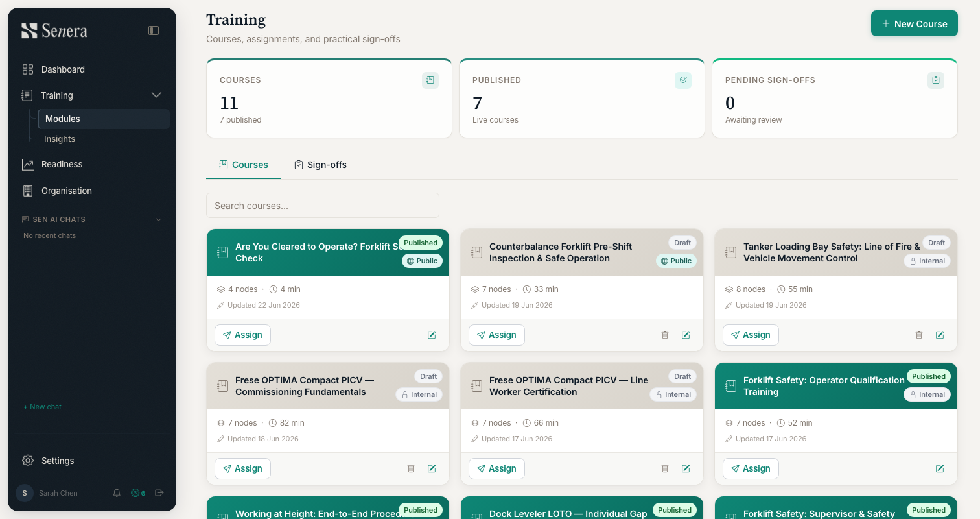Assign the Forklift Operator Qualification Training course
This screenshot has height=519, width=980.
coord(751,468)
